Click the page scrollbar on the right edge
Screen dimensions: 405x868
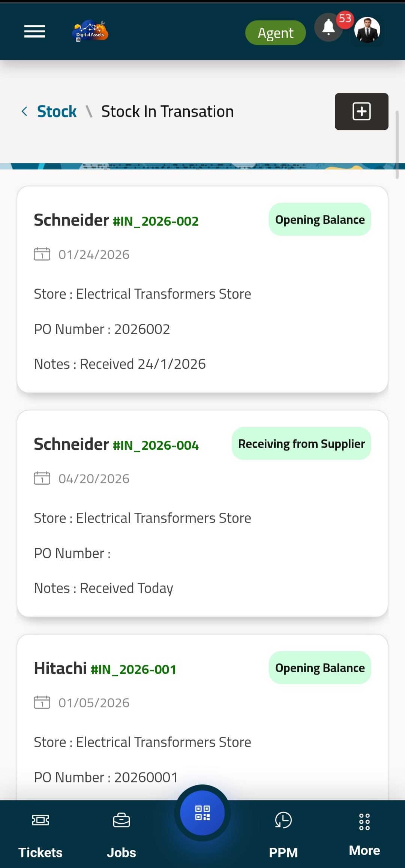[x=397, y=145]
